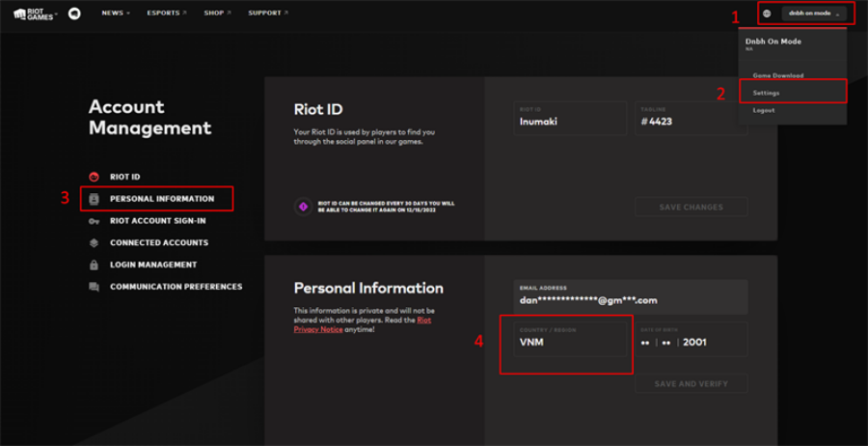The image size is (868, 446).
Task: Expand the News dropdown menu
Action: [x=116, y=13]
